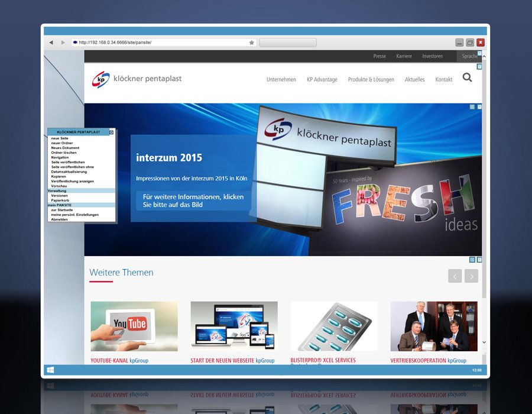Image resolution: width=532 pixels, height=414 pixels.
Task: Click the square module icon on hero banner
Action: coord(472,107)
